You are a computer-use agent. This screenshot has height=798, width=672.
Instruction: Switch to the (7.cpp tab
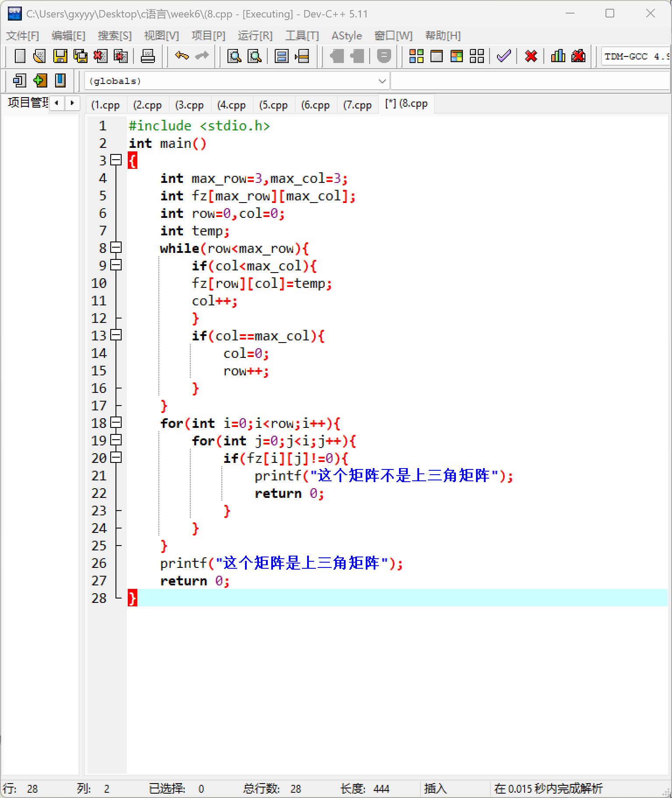[x=357, y=105]
